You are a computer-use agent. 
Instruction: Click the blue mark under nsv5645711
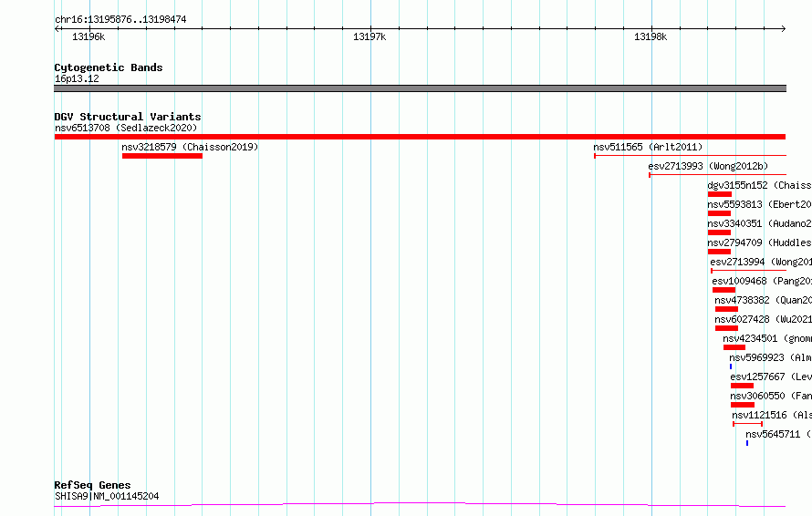click(747, 443)
